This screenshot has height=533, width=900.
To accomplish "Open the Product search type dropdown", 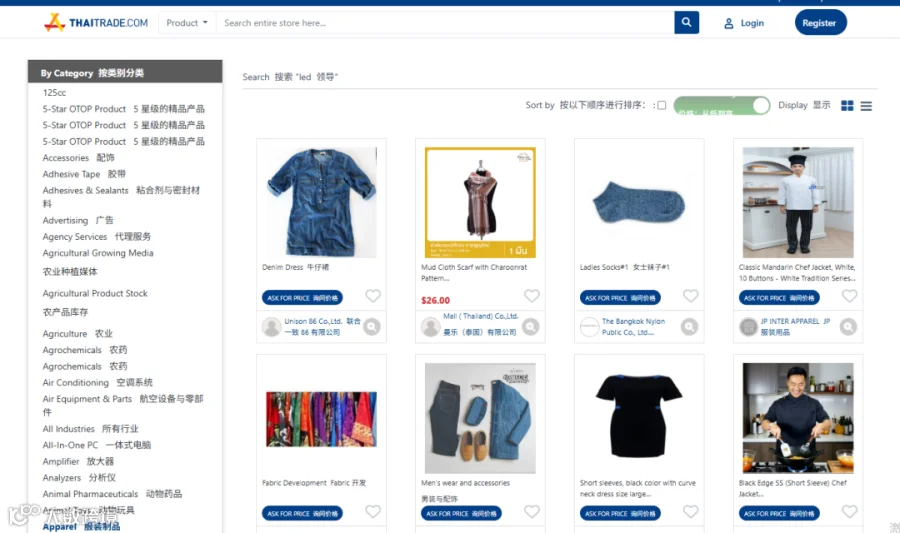I will click(x=187, y=23).
